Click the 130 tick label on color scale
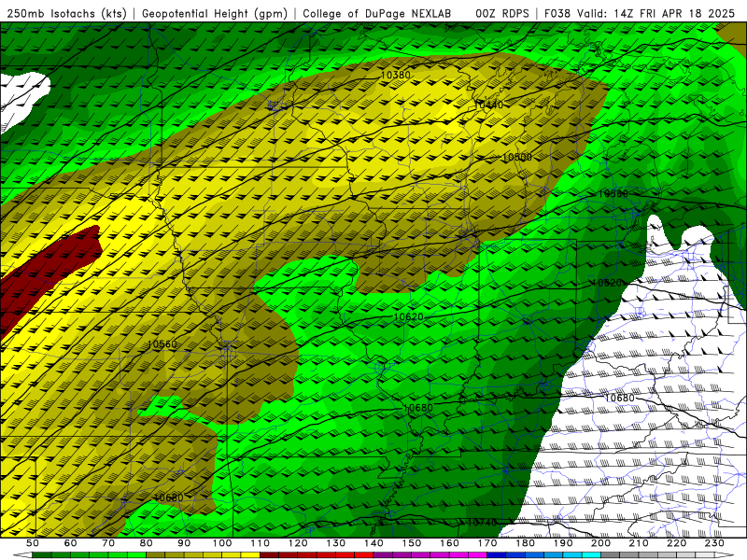747x560 pixels. click(x=335, y=543)
